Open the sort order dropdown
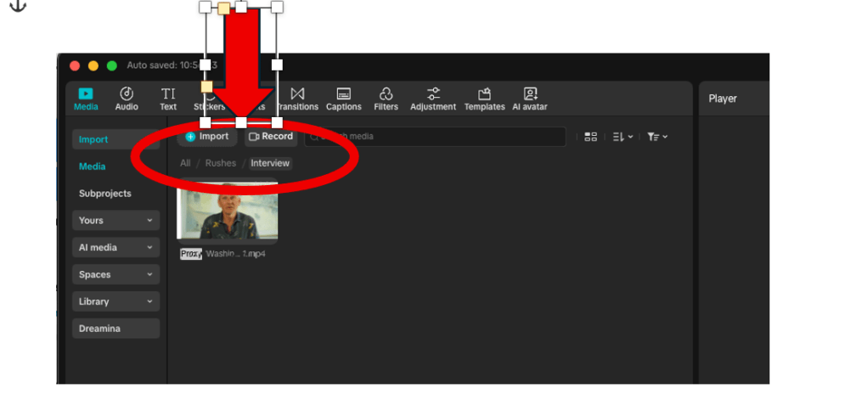 coord(623,137)
